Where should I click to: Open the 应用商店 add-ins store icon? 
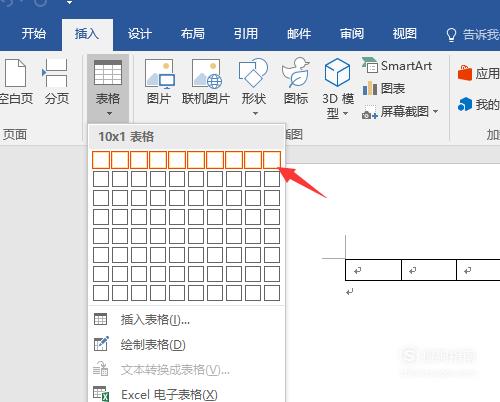click(x=465, y=73)
